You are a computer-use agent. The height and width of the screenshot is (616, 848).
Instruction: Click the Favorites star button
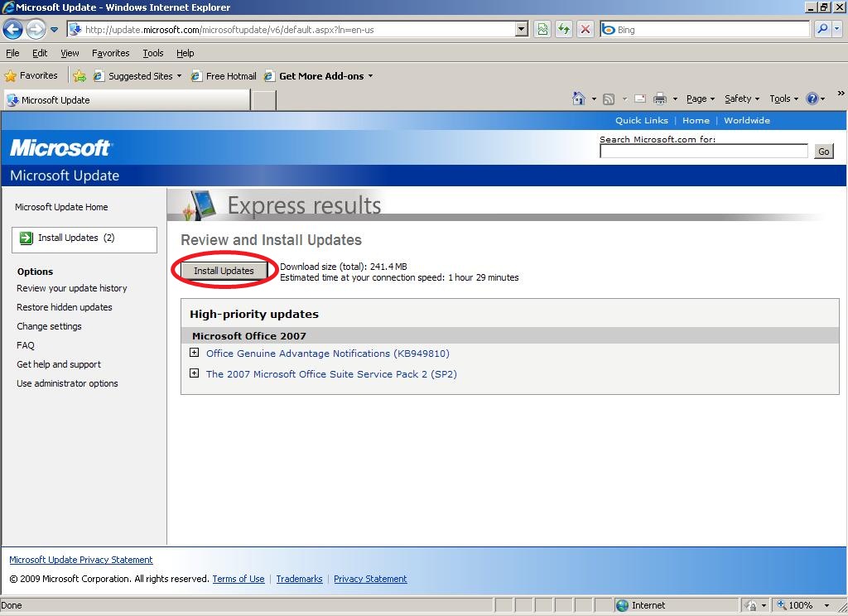(x=31, y=75)
